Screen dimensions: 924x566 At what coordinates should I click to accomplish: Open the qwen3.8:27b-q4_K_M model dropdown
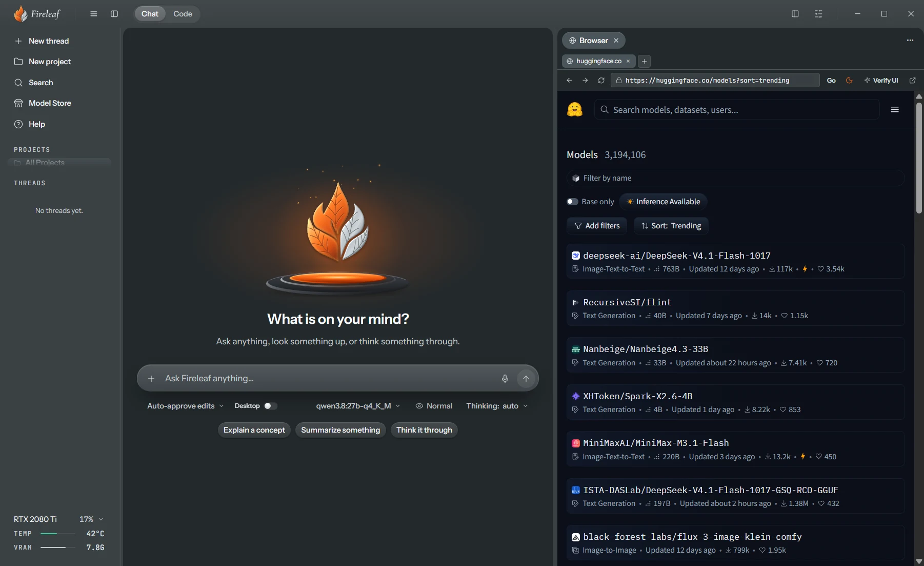pos(358,406)
